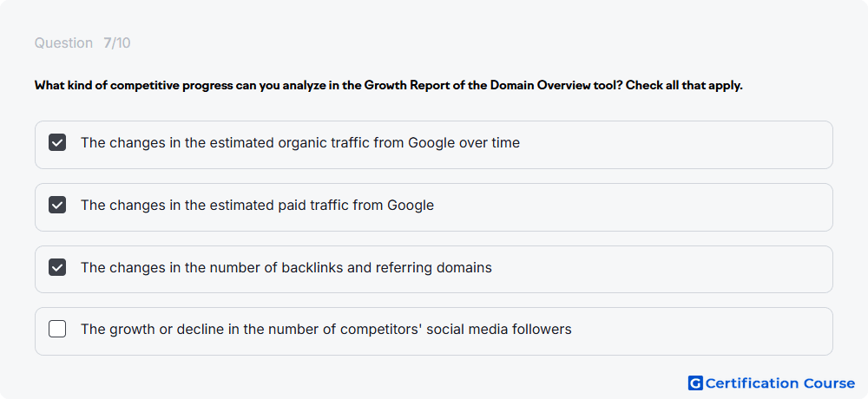Select the 'paid traffic from Google' answer text

coord(258,206)
